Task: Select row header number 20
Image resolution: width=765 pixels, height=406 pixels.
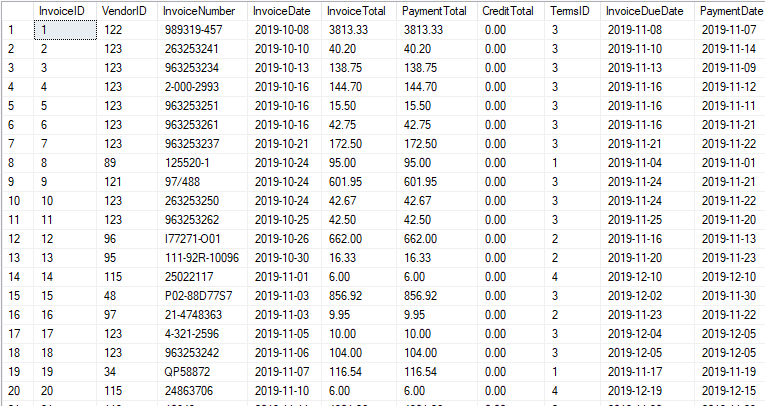Action: (x=17, y=391)
